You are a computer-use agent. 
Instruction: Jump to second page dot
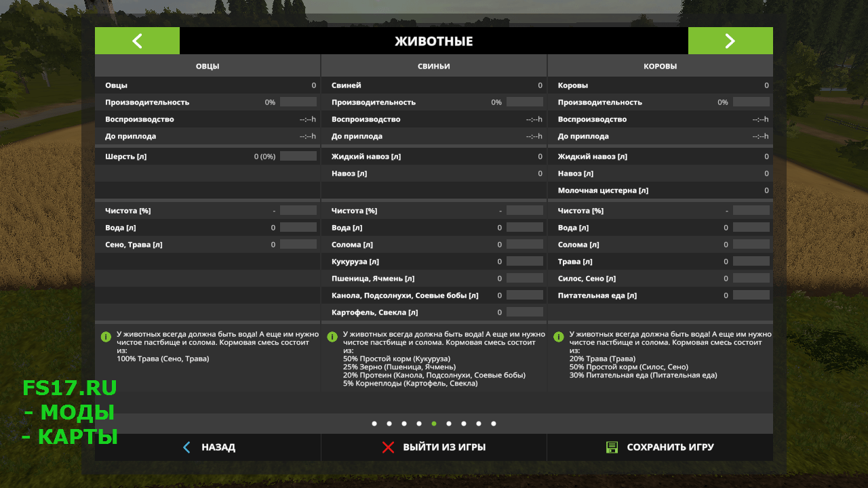389,424
